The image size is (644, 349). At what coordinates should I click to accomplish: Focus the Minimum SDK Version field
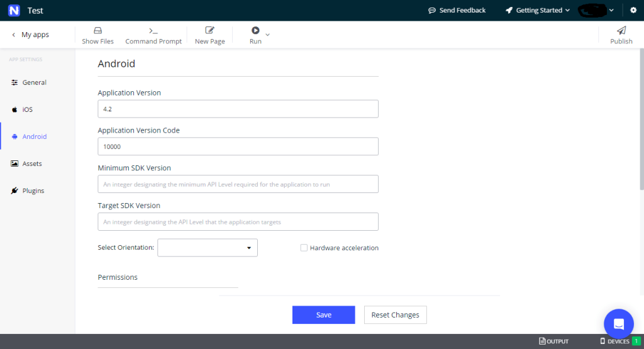238,184
